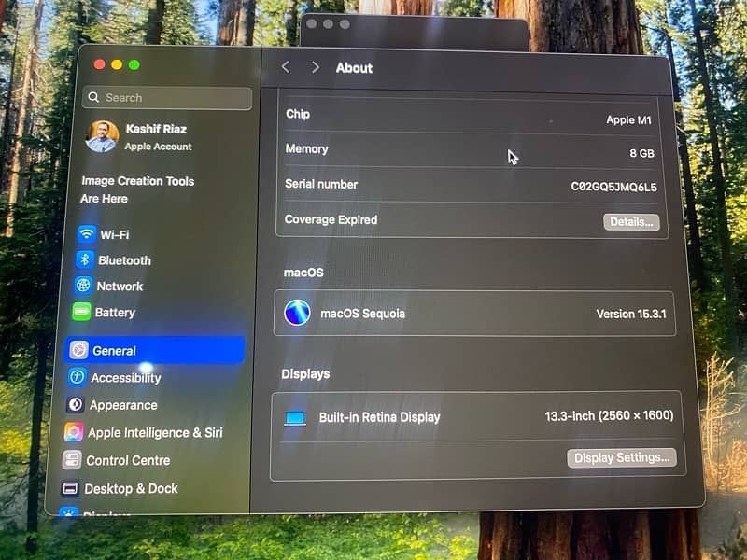Click the Chip label
The height and width of the screenshot is (560, 747).
click(298, 114)
